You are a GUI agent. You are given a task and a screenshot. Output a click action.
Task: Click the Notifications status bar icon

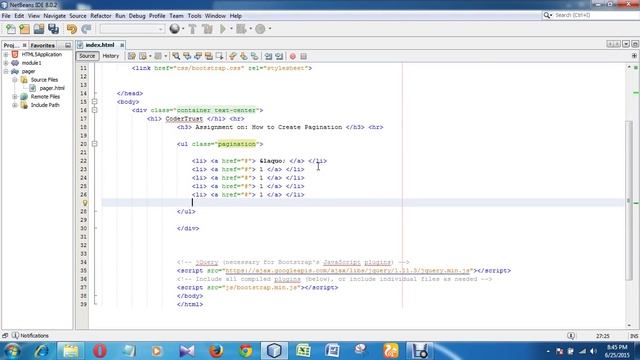(x=15, y=336)
